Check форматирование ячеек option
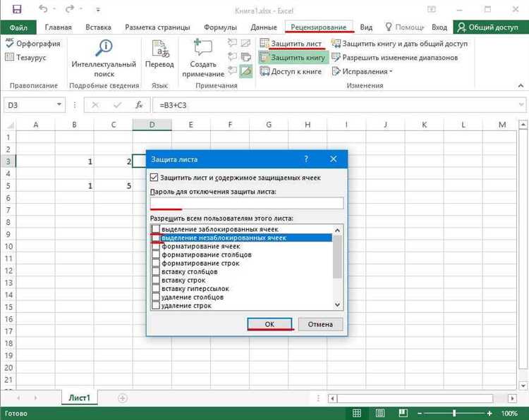This screenshot has width=529, height=420. (x=156, y=247)
